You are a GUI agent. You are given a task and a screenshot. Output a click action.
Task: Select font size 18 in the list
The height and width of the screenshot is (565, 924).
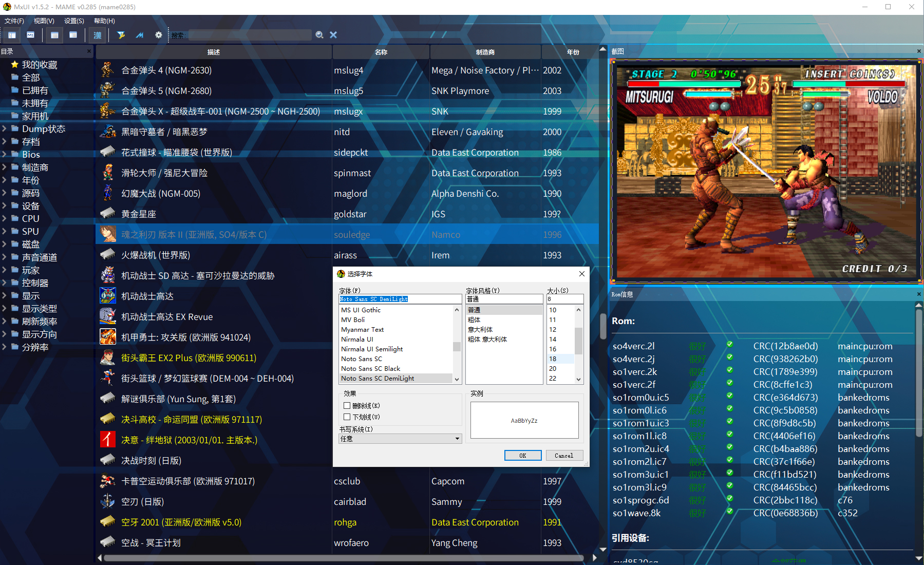(553, 359)
